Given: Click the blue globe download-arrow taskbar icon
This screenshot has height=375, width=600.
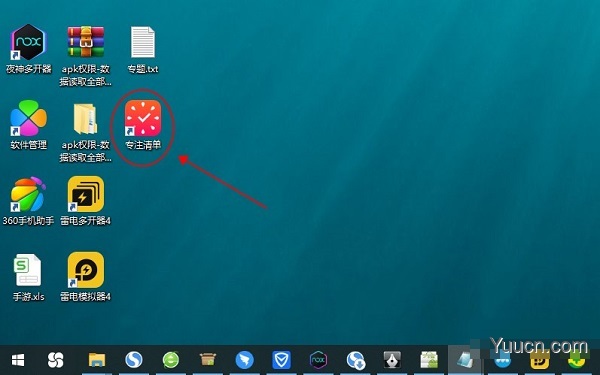Looking at the screenshot, I should (x=356, y=360).
